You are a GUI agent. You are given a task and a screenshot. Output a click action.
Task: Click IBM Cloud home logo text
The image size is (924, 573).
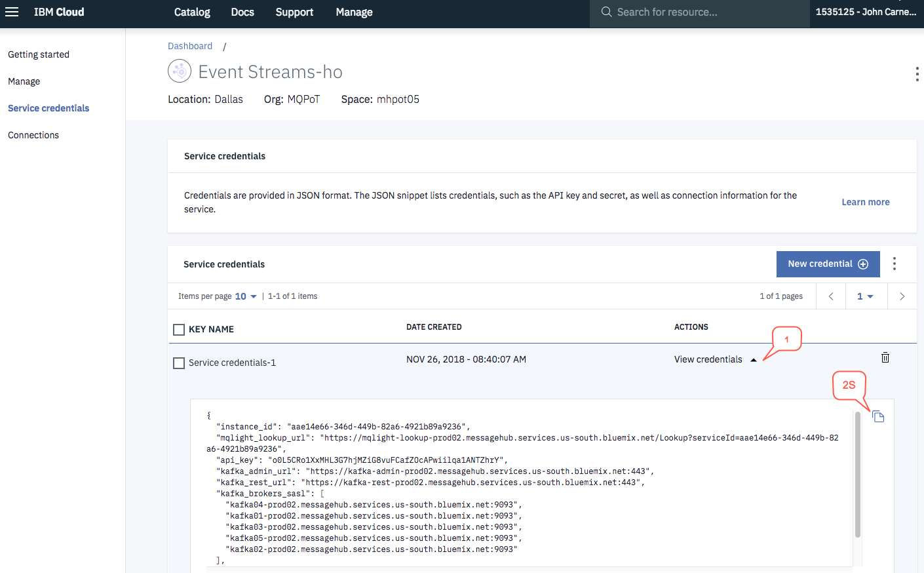pos(59,12)
